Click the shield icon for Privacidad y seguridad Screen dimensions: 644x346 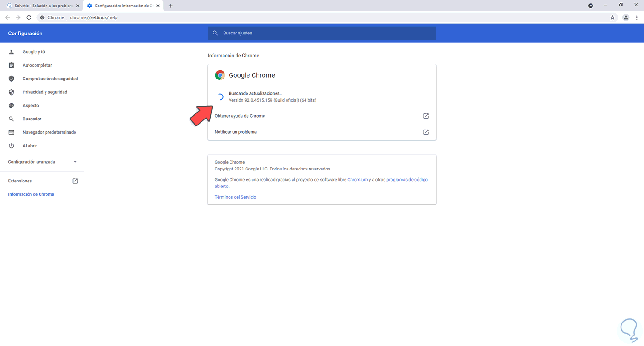coord(11,92)
